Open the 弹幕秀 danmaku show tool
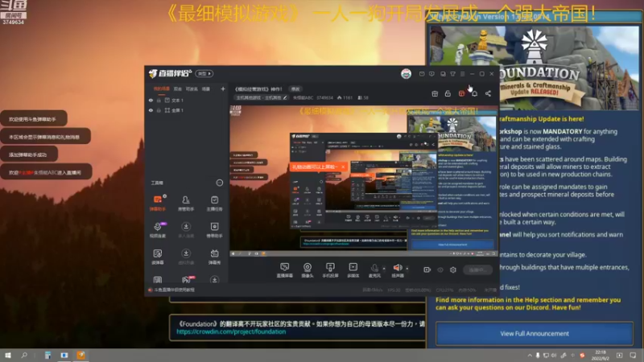644x362 pixels. 214,256
